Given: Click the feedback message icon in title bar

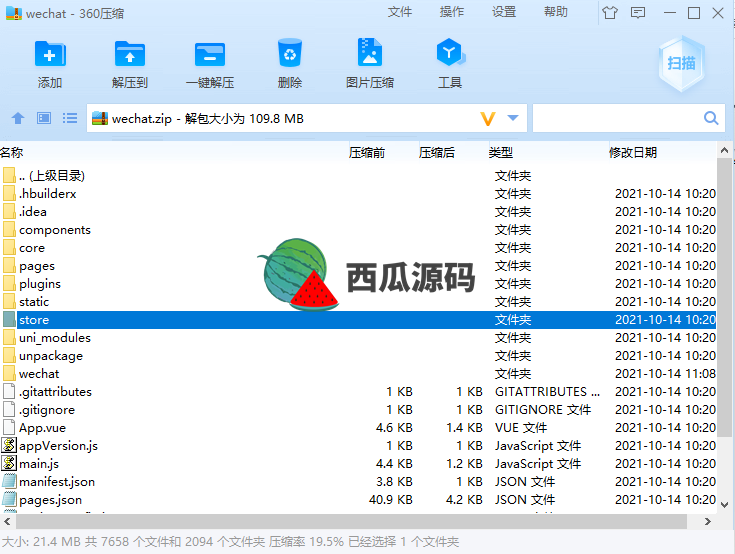Looking at the screenshot, I should pyautogui.click(x=638, y=13).
